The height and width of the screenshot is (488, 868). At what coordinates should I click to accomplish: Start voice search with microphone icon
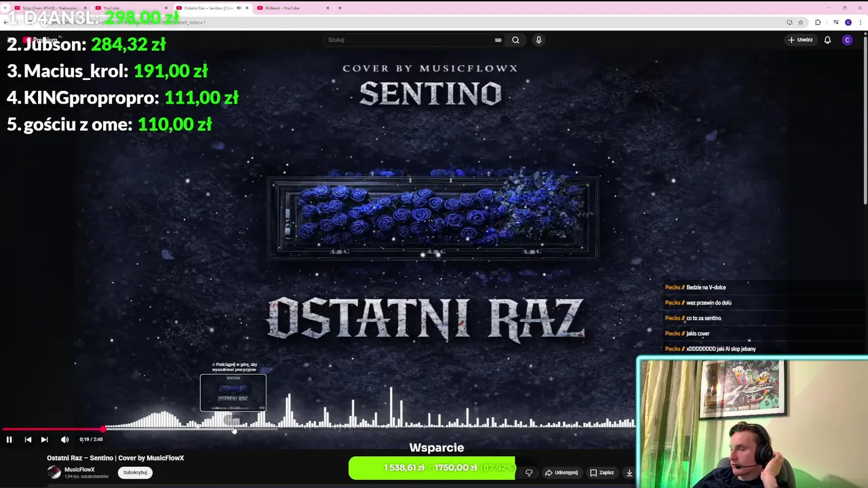click(x=538, y=40)
